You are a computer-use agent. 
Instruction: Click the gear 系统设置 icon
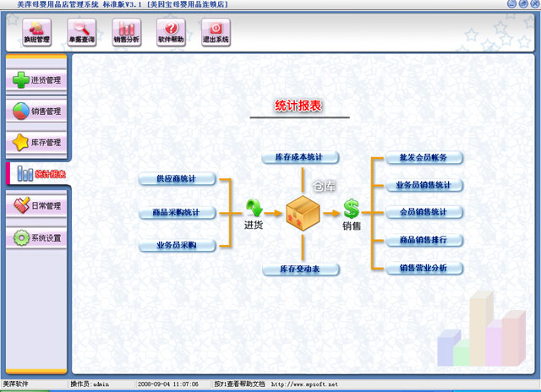click(x=21, y=237)
